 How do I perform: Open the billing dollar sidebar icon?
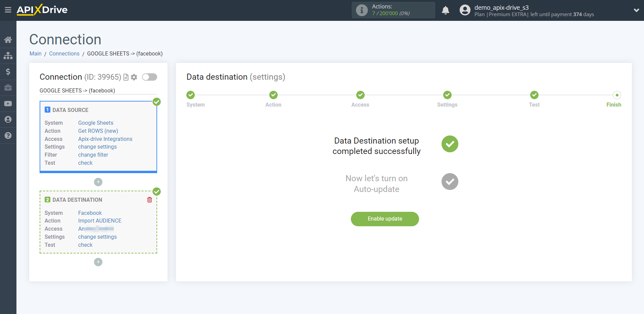(x=8, y=72)
